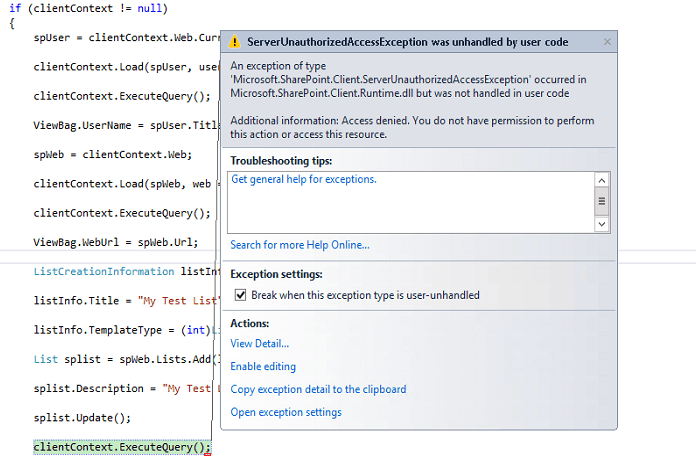696x466 pixels.
Task: Click the Enable editing link
Action: click(x=263, y=367)
